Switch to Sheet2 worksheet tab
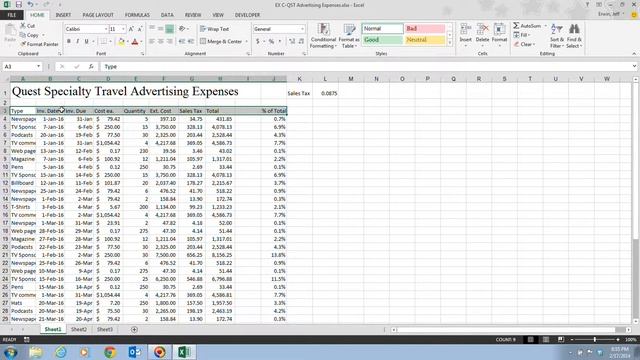The image size is (640, 360). (79, 329)
